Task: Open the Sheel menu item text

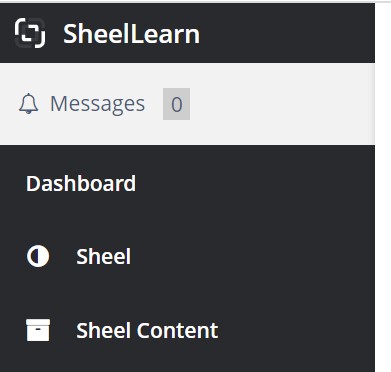Action: [x=104, y=256]
